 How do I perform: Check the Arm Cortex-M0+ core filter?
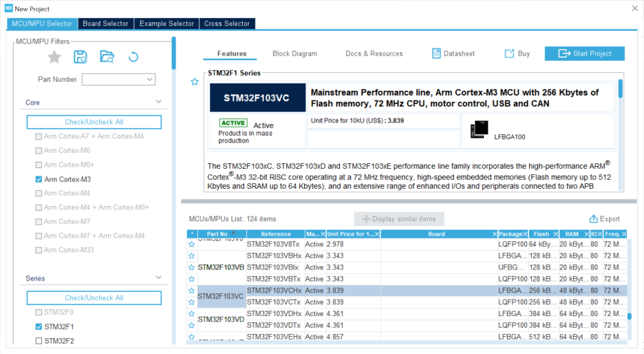[x=39, y=165]
